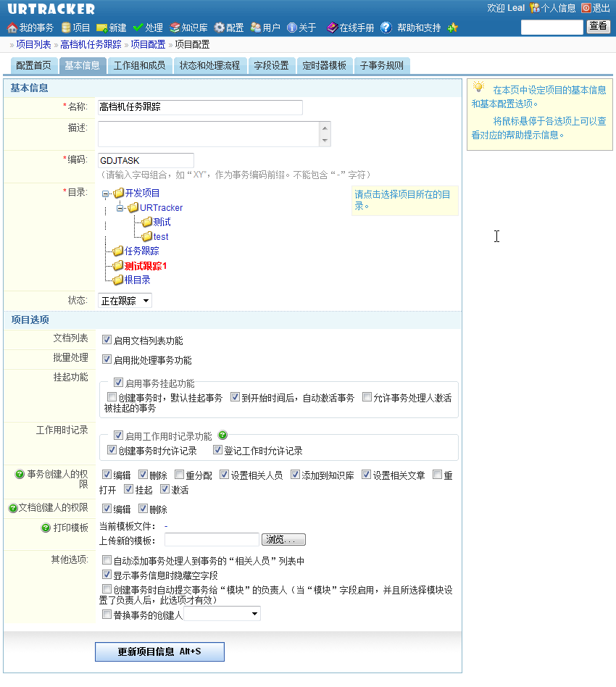The height and width of the screenshot is (687, 616).
Task: Click the 上传新的模板 file path field
Action: (x=212, y=539)
